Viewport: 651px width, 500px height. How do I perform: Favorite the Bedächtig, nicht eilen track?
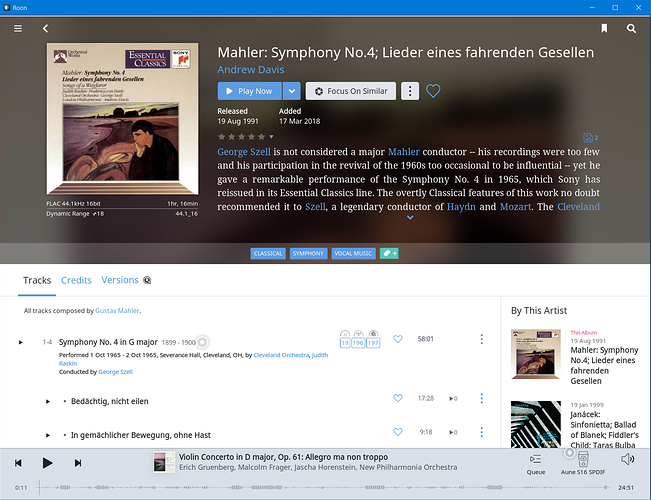click(398, 398)
